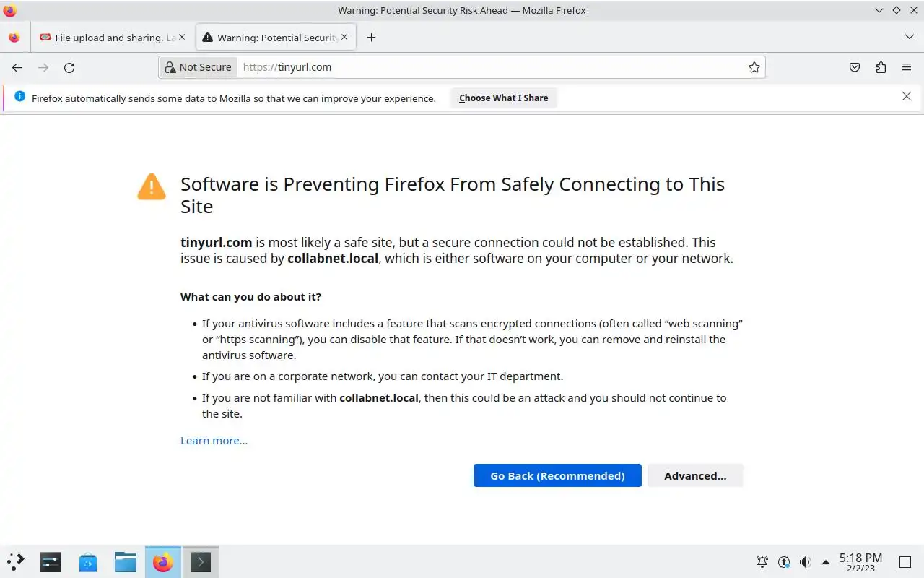Open the volume control in system tray
This screenshot has height=578, width=924.
tap(805, 562)
